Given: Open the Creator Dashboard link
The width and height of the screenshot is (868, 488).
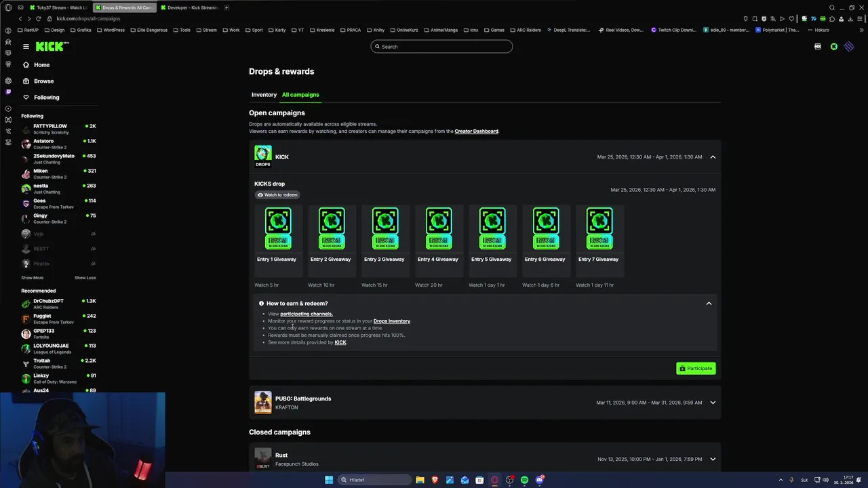Looking at the screenshot, I should click(x=476, y=131).
